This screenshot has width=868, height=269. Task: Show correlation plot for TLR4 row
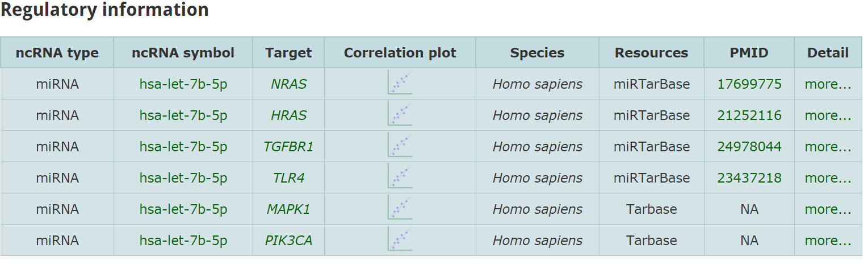(400, 176)
